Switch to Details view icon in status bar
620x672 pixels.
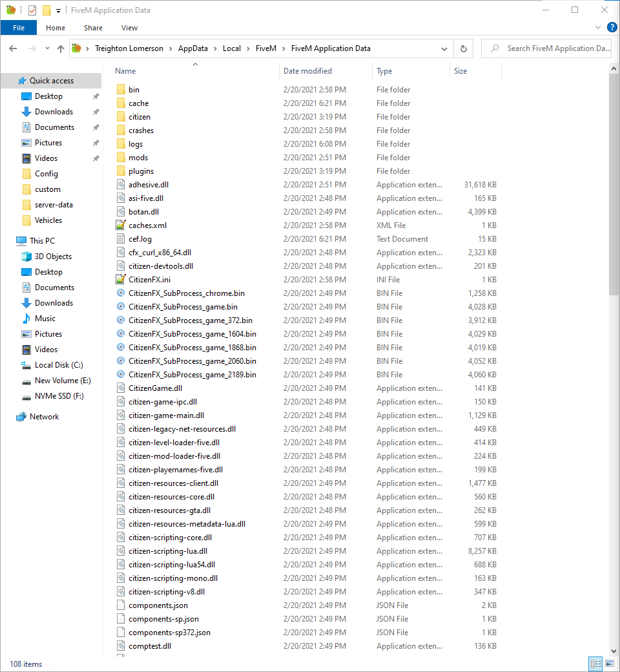[596, 664]
